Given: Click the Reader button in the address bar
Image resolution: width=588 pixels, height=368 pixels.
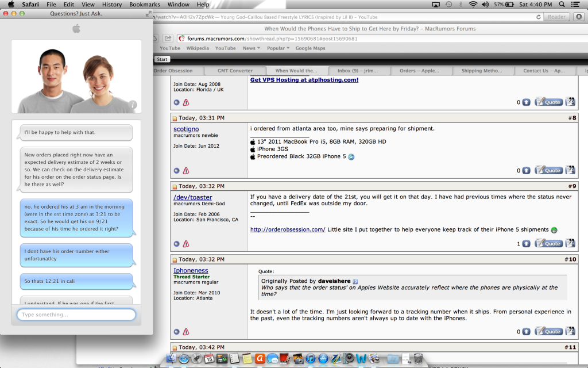Looking at the screenshot, I should [x=556, y=17].
